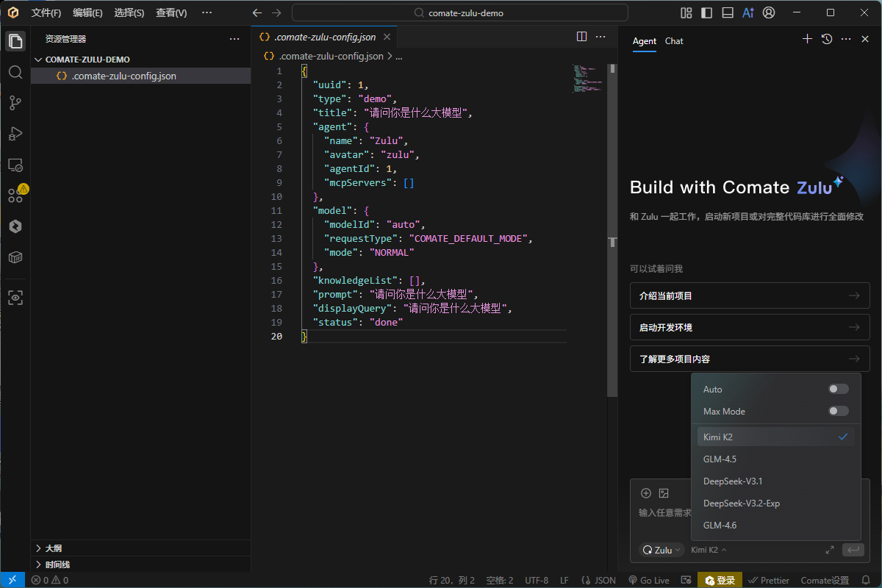This screenshot has width=882, height=588.
Task: Close the .comate-zulu-config.json tab
Action: coord(387,37)
